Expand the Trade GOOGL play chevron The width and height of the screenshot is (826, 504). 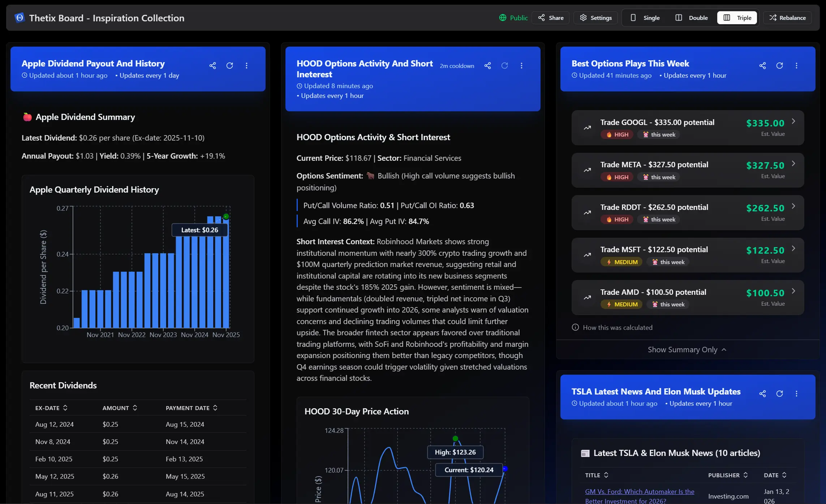pyautogui.click(x=793, y=121)
